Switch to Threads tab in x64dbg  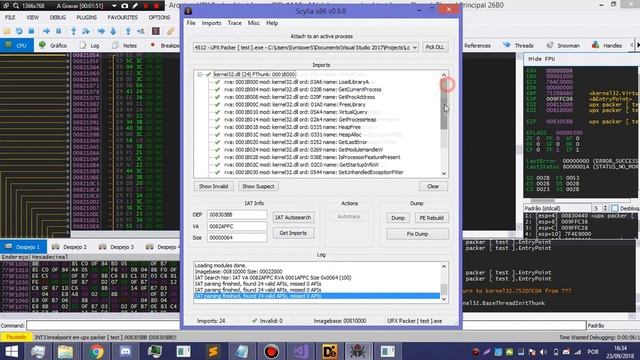pos(519,45)
